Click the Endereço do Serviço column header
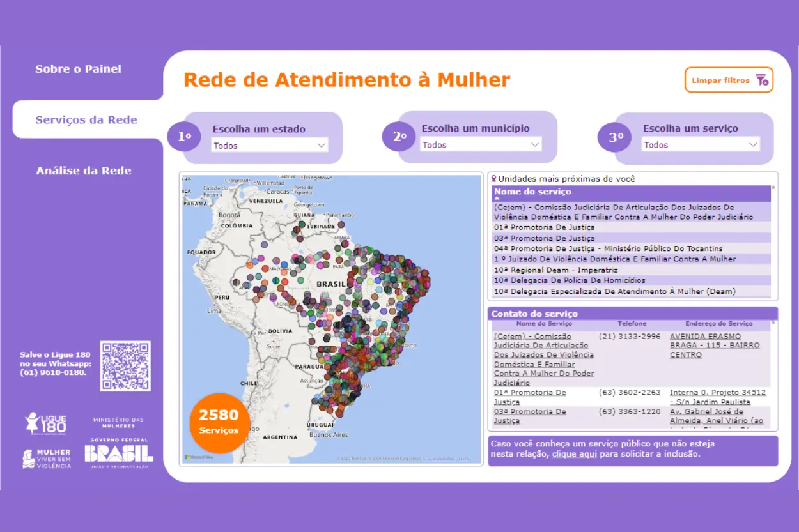Image resolution: width=799 pixels, height=532 pixels. coord(719,324)
